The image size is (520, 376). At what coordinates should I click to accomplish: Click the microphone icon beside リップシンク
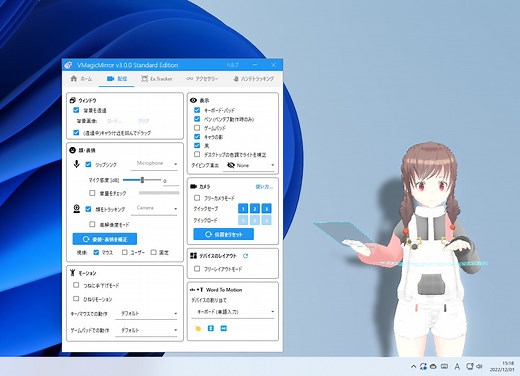click(77, 164)
